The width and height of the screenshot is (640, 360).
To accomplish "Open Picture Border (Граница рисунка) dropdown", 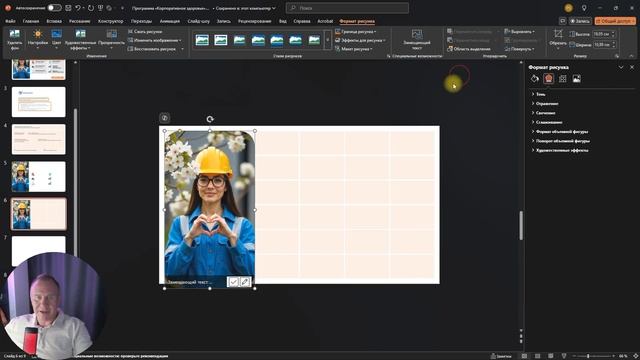I will [x=356, y=31].
